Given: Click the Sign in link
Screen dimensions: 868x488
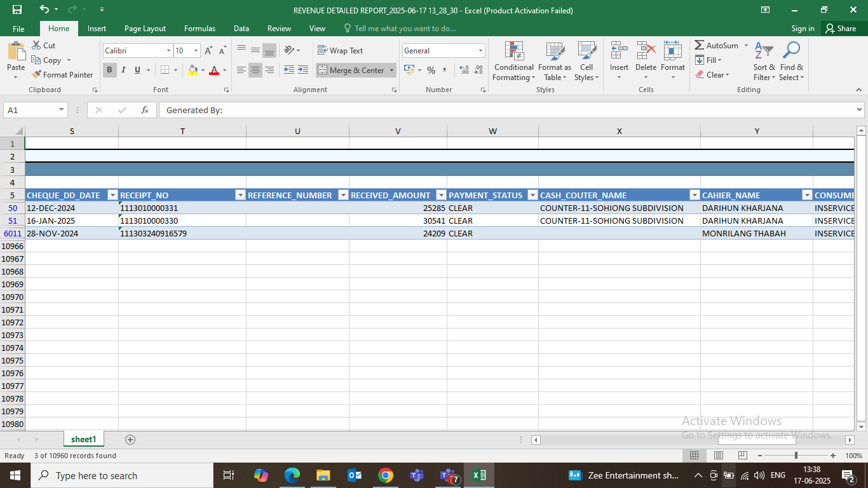Looking at the screenshot, I should click(x=803, y=29).
